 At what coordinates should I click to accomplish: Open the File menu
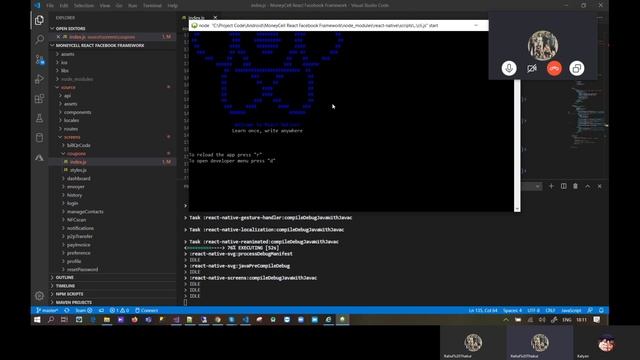pyautogui.click(x=50, y=5)
